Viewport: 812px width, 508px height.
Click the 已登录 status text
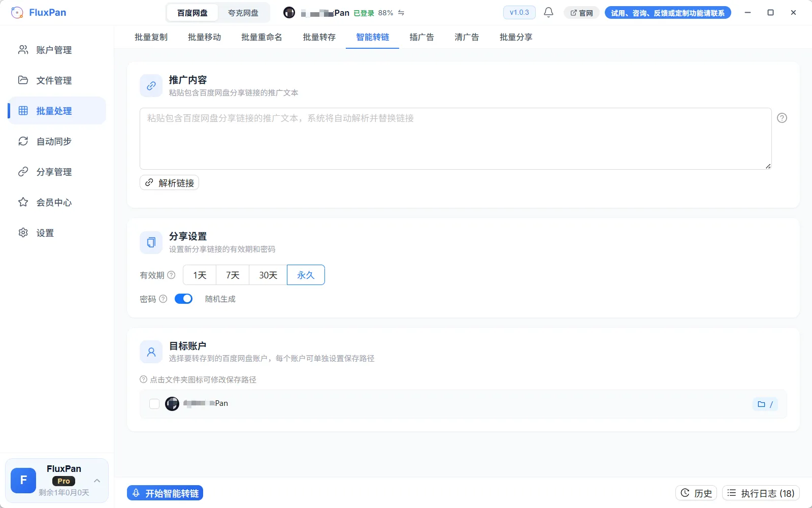click(x=364, y=13)
